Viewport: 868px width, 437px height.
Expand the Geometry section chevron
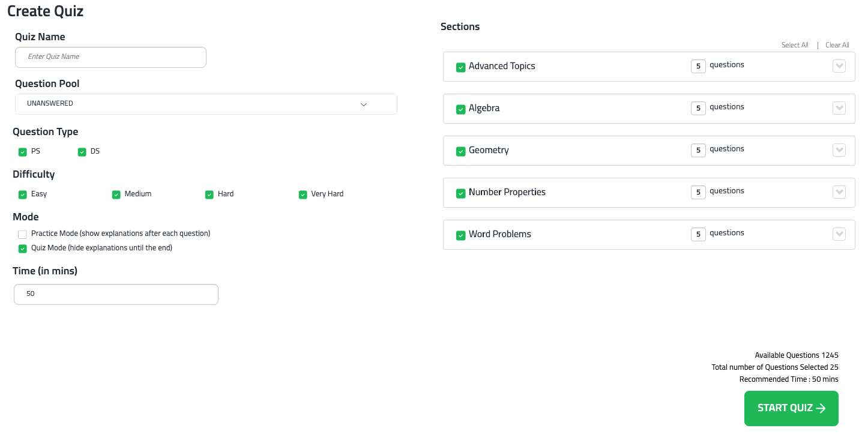coord(839,150)
